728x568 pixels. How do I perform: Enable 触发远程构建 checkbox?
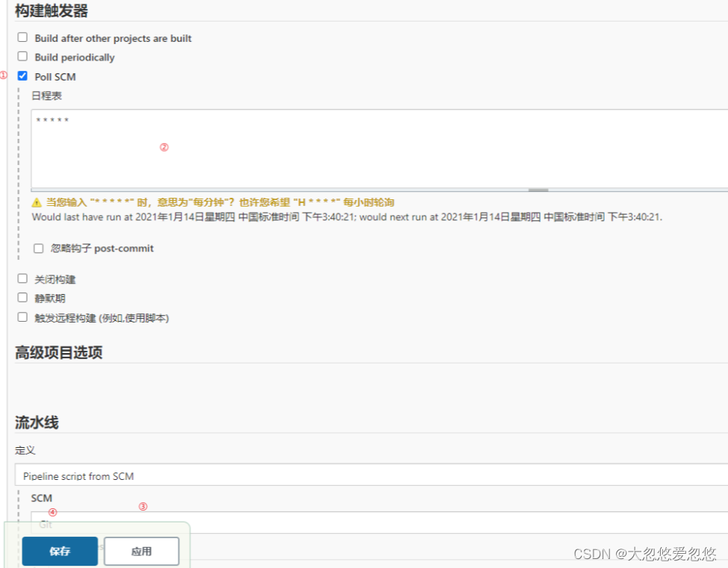click(x=22, y=317)
